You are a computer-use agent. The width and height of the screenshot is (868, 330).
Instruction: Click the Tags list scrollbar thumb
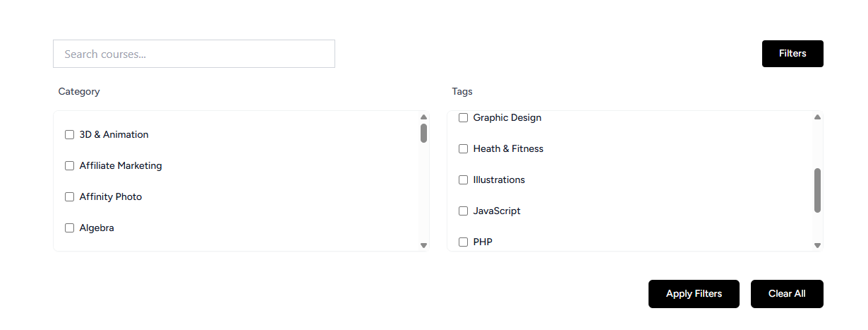[817, 190]
